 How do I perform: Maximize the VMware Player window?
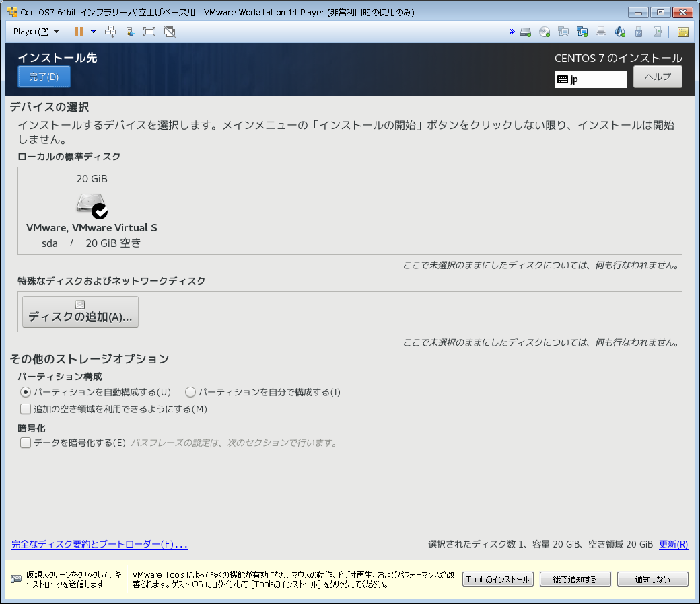[660, 13]
